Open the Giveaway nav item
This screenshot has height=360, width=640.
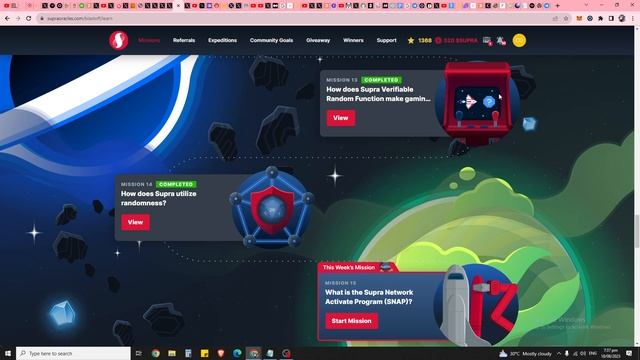point(318,40)
